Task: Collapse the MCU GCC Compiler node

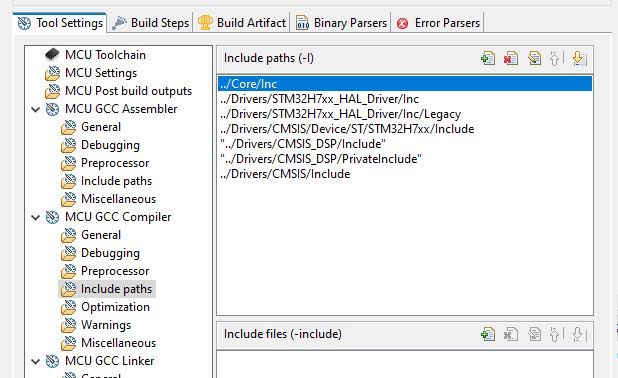Action: click(x=35, y=217)
